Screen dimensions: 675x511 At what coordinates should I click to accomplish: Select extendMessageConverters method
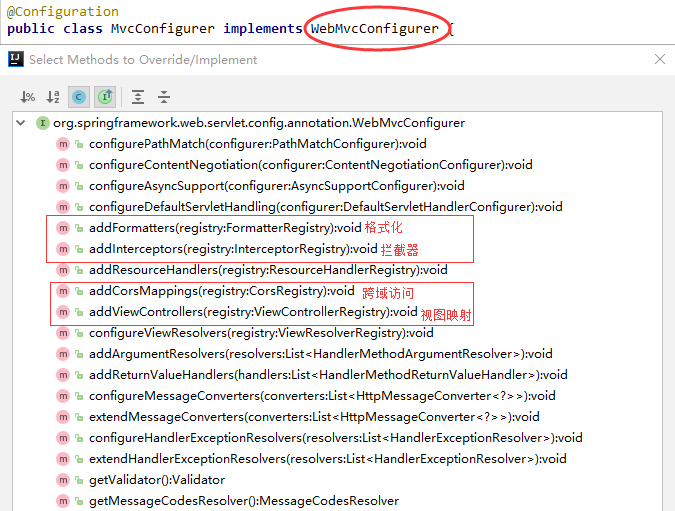[314, 417]
